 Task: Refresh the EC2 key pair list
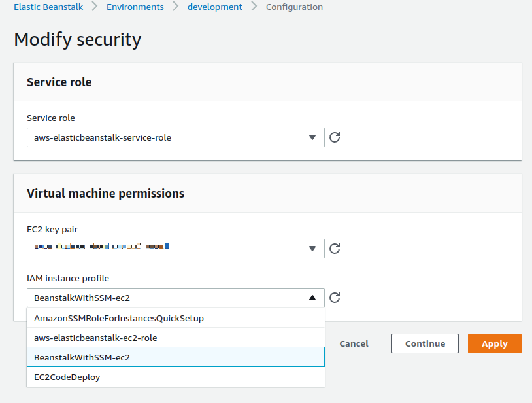click(x=335, y=249)
